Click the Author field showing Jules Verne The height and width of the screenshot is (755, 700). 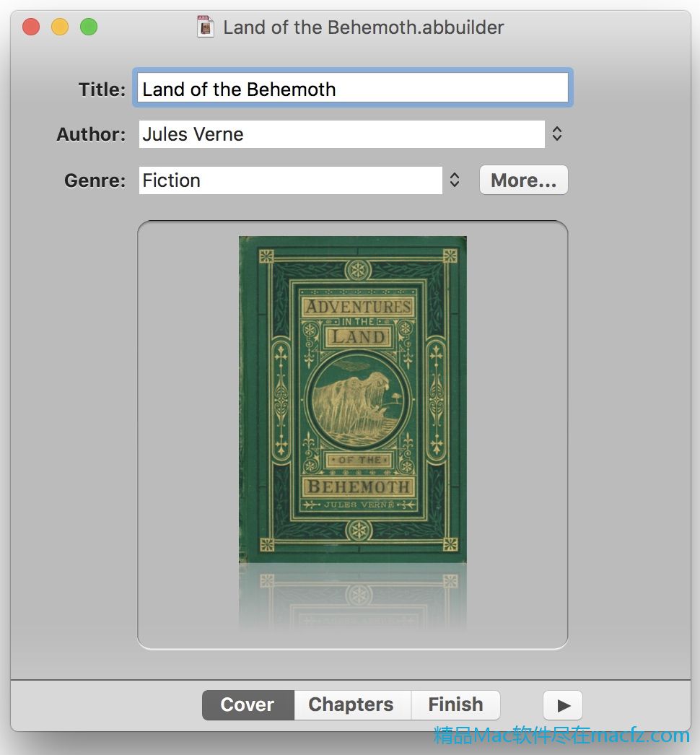(341, 134)
